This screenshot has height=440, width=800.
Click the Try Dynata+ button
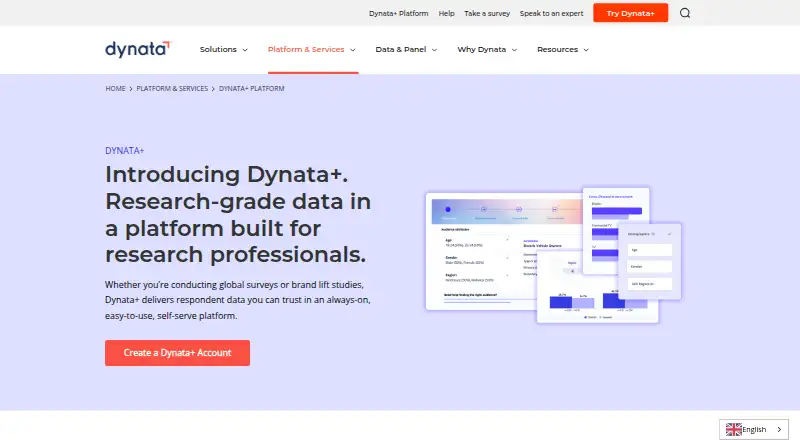630,13
